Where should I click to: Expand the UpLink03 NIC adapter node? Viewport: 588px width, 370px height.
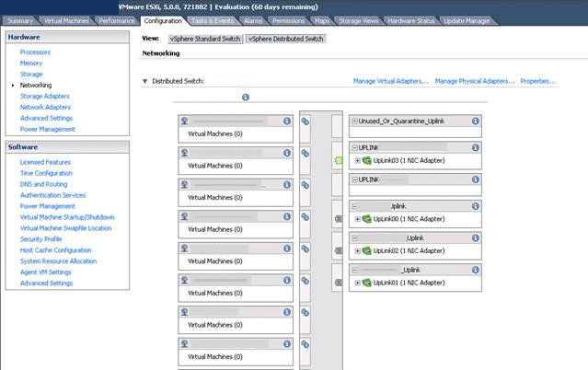tap(357, 160)
